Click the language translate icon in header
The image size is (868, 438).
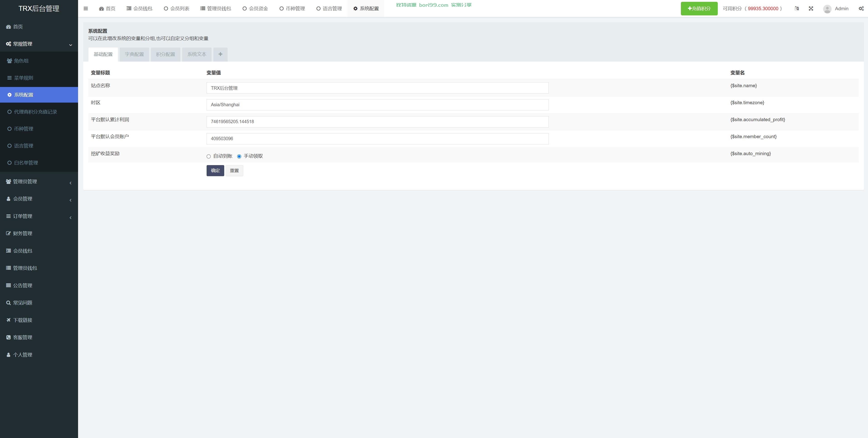pyautogui.click(x=796, y=8)
